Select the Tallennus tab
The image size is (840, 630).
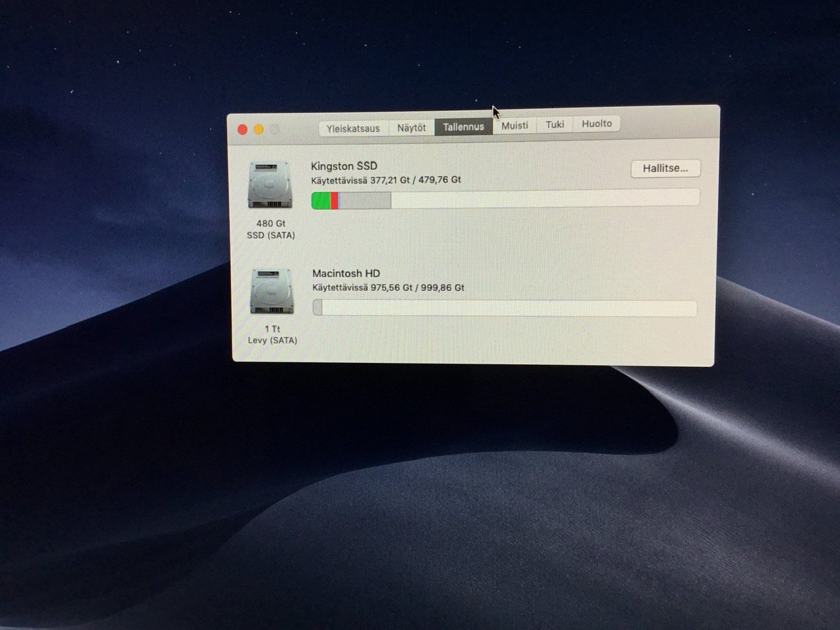[463, 127]
